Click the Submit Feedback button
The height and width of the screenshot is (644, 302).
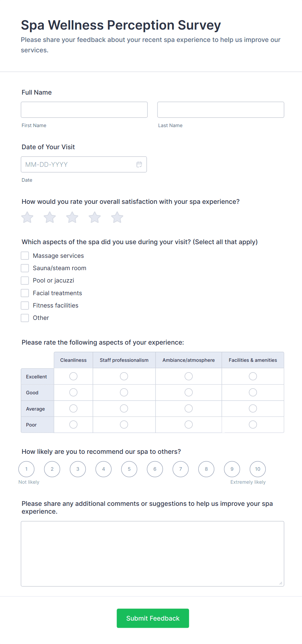153,618
